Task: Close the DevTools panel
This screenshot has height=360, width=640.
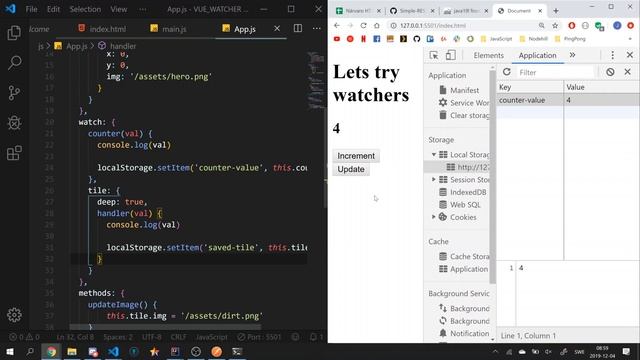Action: [x=629, y=55]
